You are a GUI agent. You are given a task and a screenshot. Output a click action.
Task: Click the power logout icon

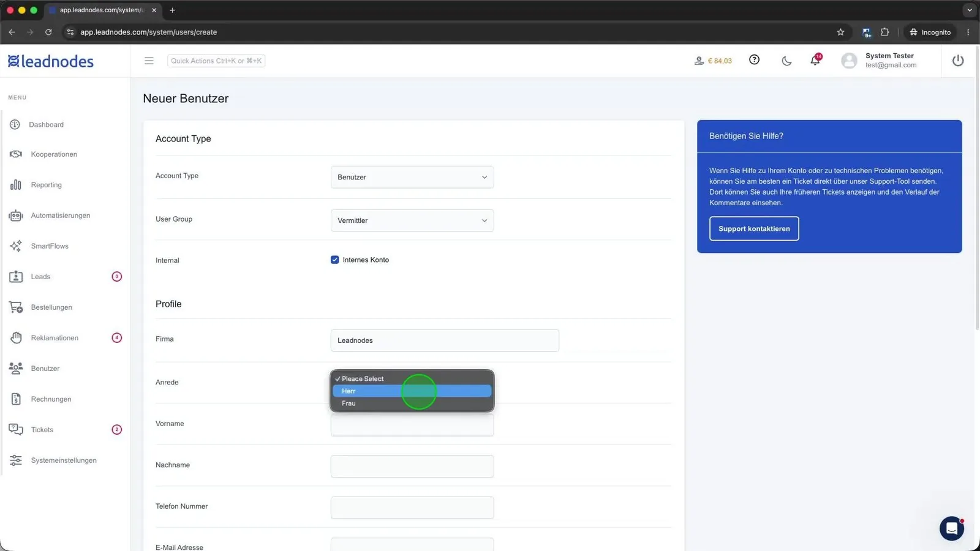(958, 61)
